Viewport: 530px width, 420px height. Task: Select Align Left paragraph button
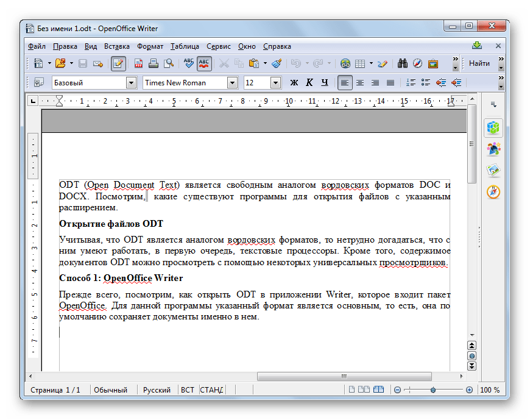pyautogui.click(x=345, y=82)
